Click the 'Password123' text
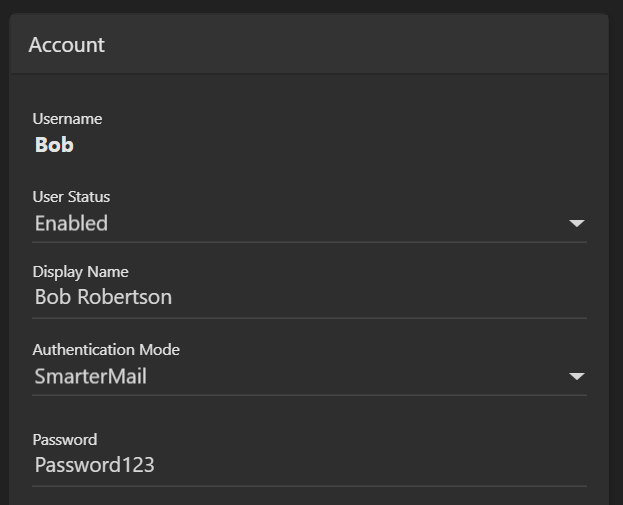This screenshot has height=505, width=623. tap(94, 465)
